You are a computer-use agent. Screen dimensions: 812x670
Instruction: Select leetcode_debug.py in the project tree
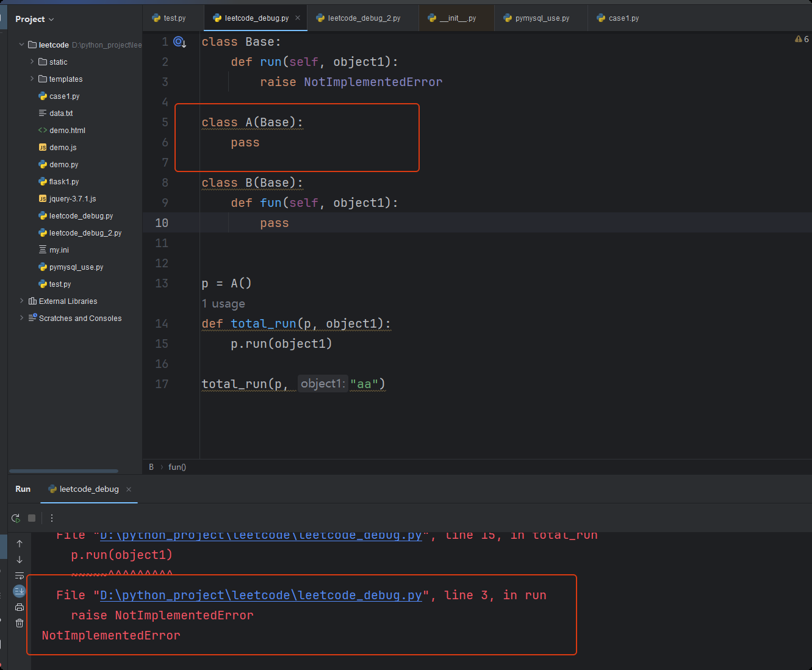pyautogui.click(x=76, y=215)
